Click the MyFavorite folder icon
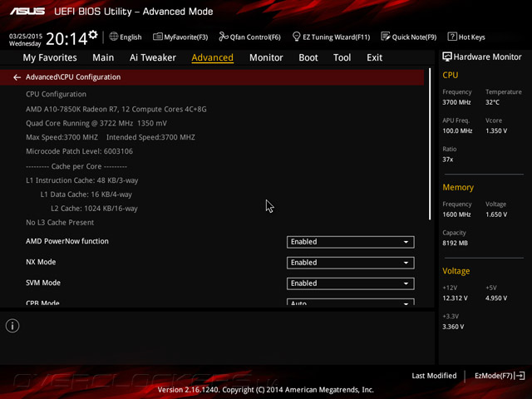Viewport: 532px width, 399px height. coord(158,37)
